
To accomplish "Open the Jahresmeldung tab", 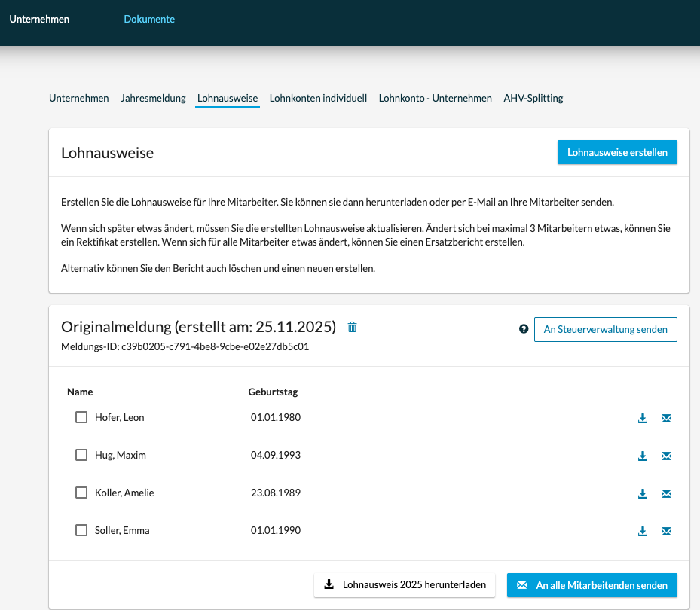I will click(153, 98).
